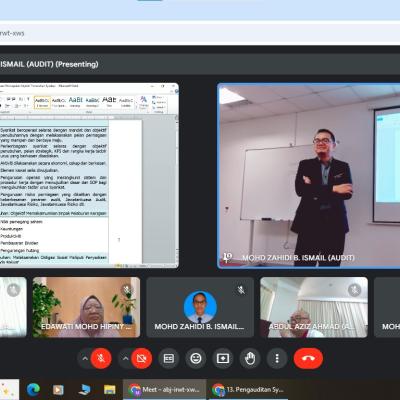Open video settings chevron beside camera

pyautogui.click(x=125, y=359)
